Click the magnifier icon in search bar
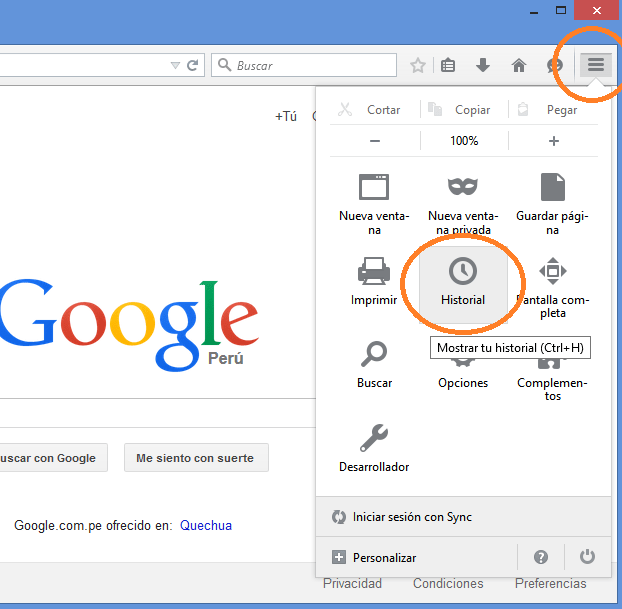 pyautogui.click(x=225, y=65)
